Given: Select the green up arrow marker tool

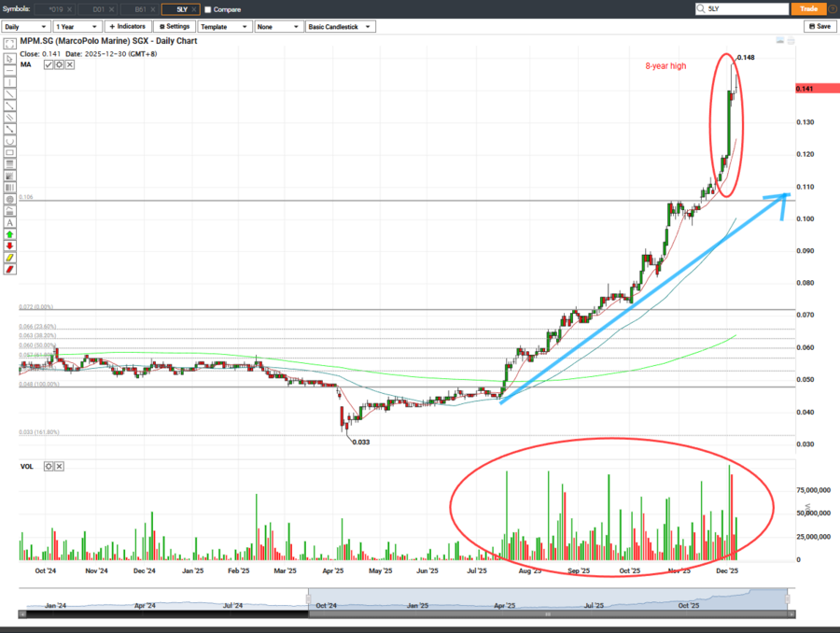Looking at the screenshot, I should [x=9, y=234].
